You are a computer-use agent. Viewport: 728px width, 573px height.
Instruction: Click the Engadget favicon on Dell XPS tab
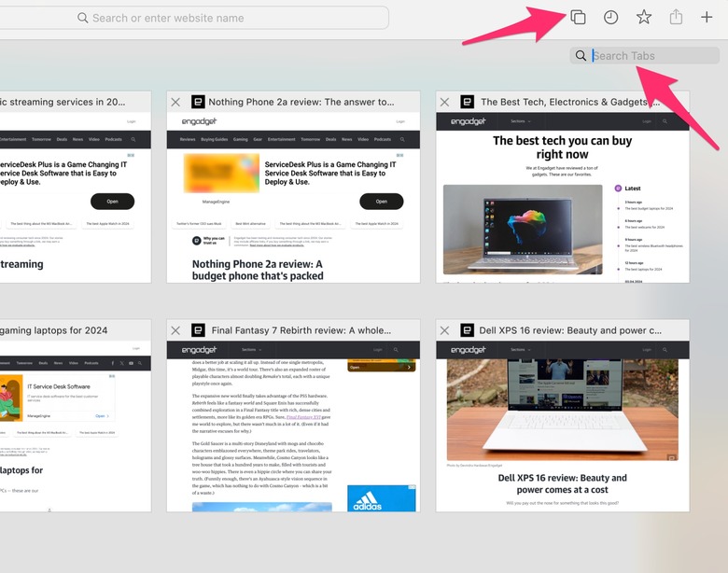click(467, 330)
